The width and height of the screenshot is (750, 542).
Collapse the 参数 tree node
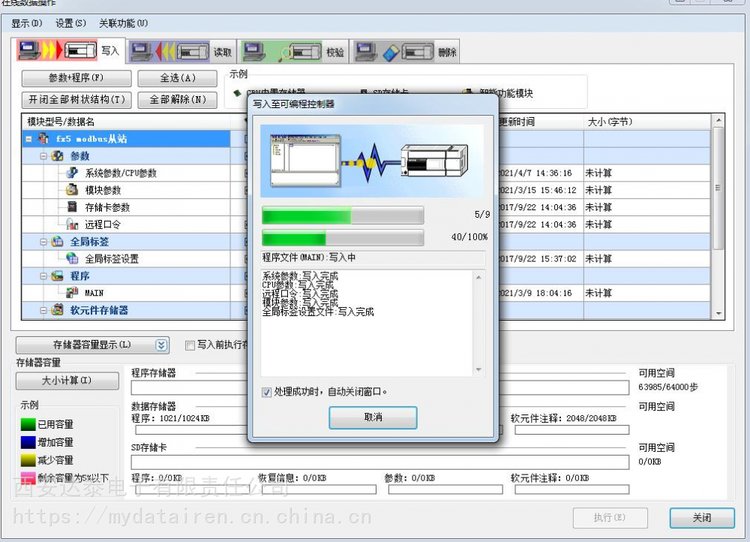point(43,156)
